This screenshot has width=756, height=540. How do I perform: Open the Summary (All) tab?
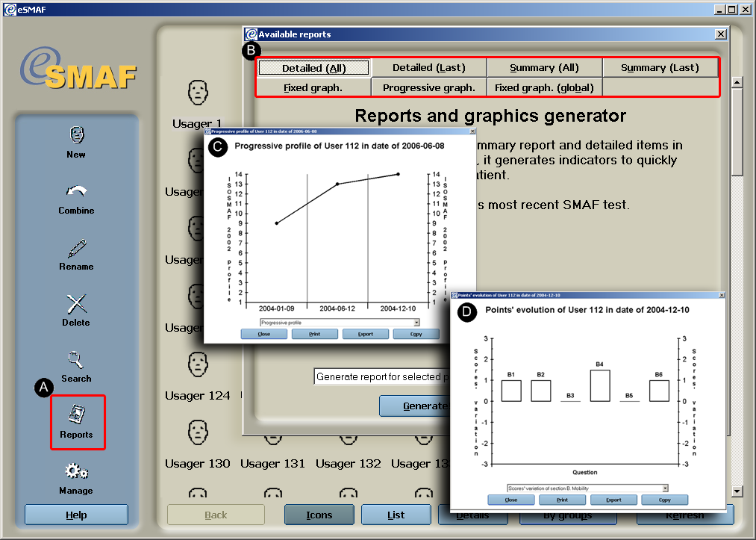[x=544, y=68]
